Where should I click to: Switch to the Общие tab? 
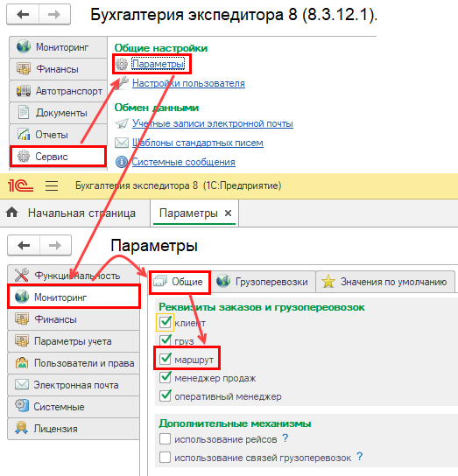click(180, 282)
